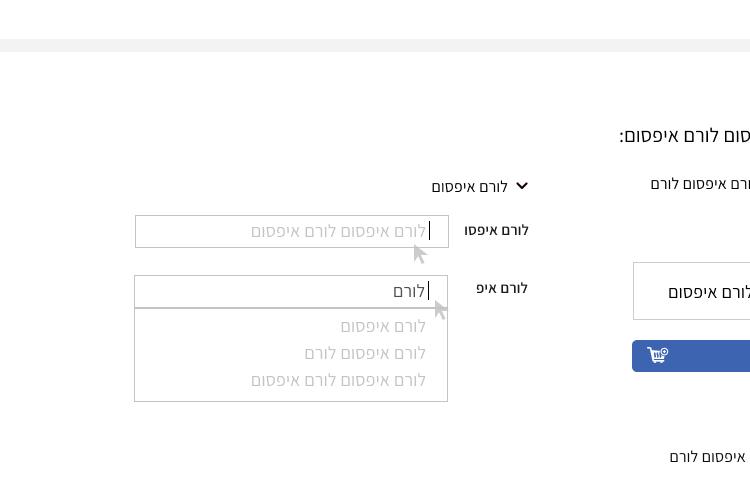
Task: Click the text רם איפסום לורם under the heading
Action: pos(700,184)
